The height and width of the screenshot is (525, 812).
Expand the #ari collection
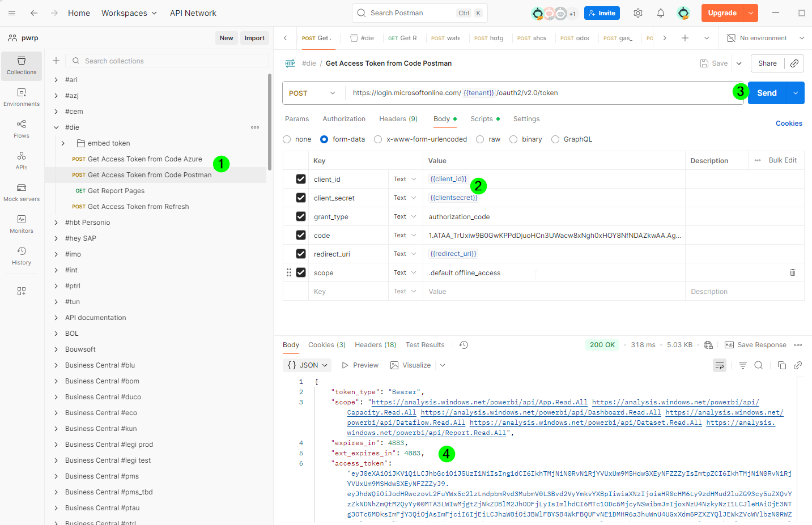(x=56, y=80)
